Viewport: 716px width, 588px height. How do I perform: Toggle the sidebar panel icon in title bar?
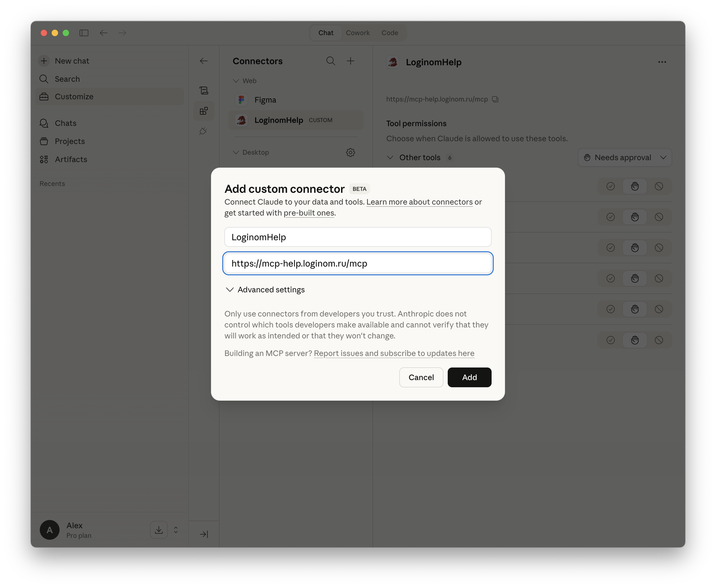pos(84,33)
